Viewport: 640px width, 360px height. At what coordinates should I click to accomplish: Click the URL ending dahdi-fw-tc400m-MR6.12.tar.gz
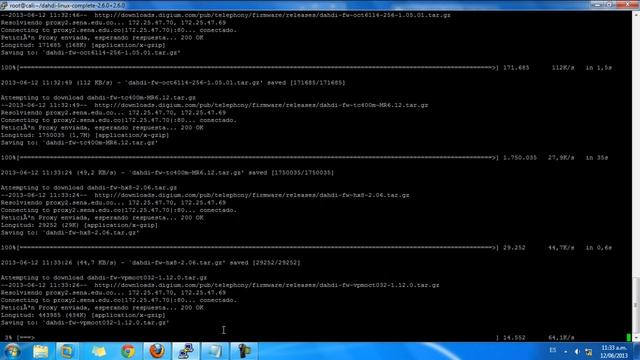point(261,105)
